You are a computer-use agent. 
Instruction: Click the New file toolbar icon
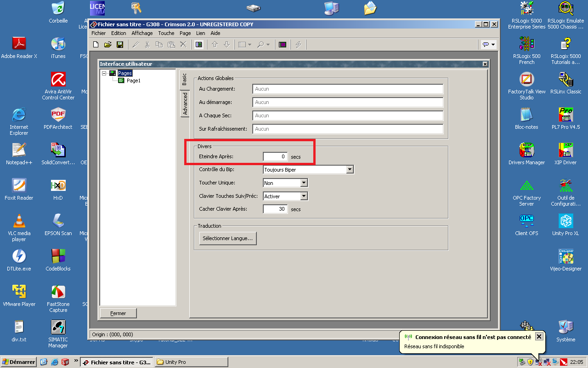click(96, 45)
